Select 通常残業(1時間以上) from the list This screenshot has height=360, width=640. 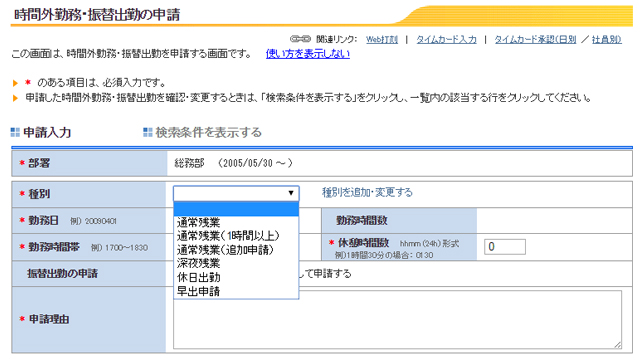[236, 236]
